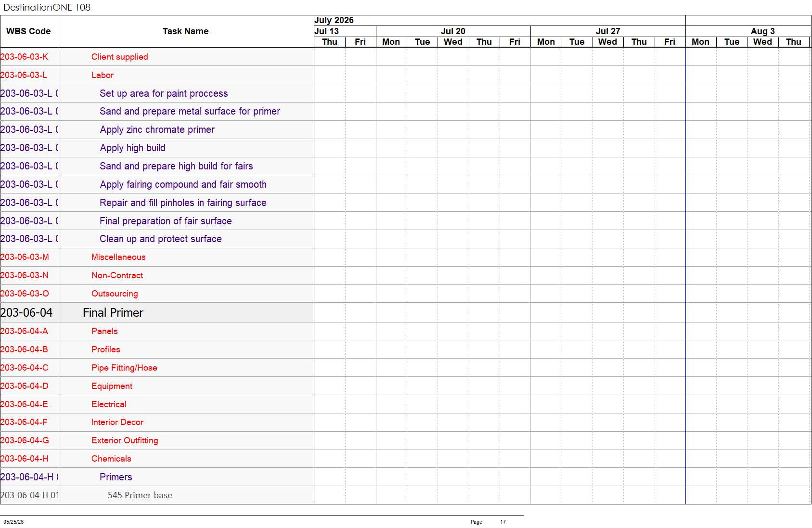Click WBS code 203-06-03-M cell
The height and width of the screenshot is (528, 812).
click(25, 257)
